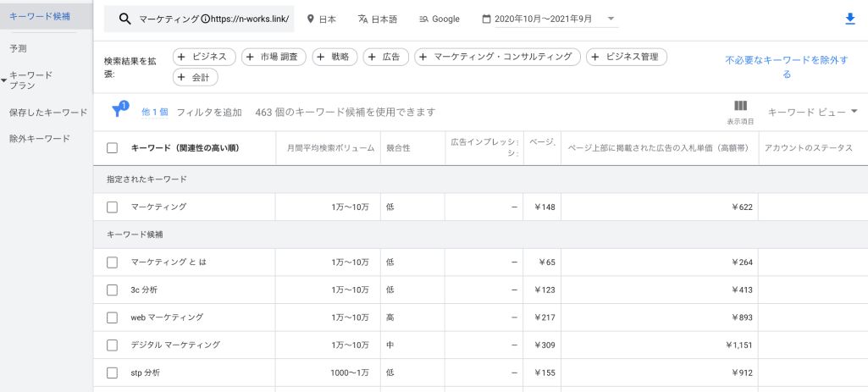Open the 予測 sidebar item
This screenshot has height=392, width=868.
tap(18, 48)
